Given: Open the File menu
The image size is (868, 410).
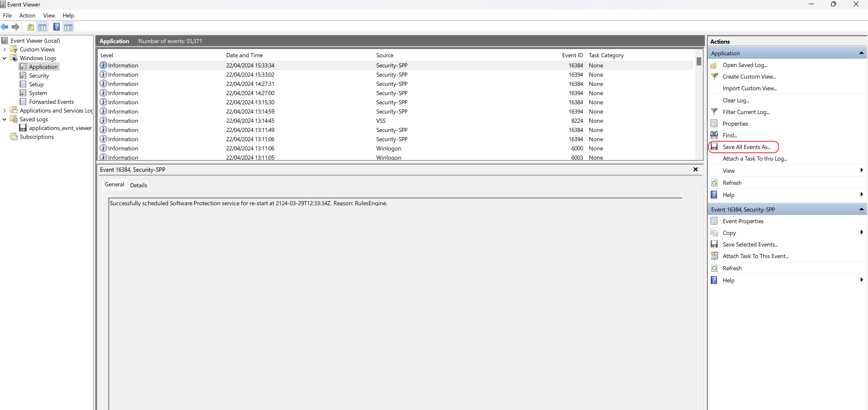Looking at the screenshot, I should pos(8,16).
